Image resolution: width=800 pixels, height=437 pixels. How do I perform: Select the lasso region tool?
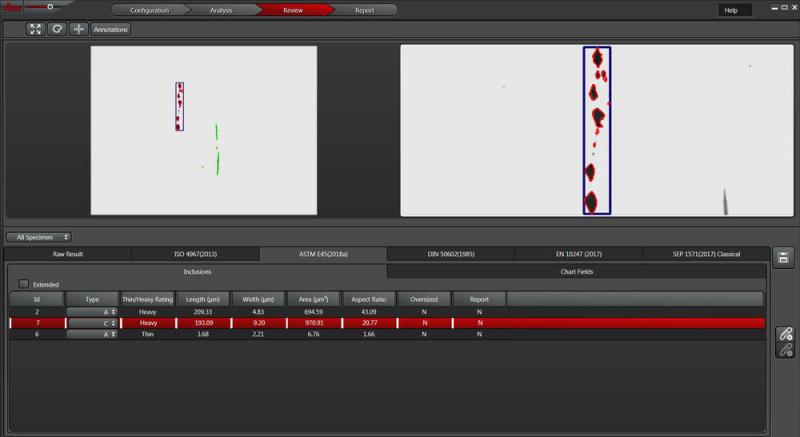click(57, 30)
